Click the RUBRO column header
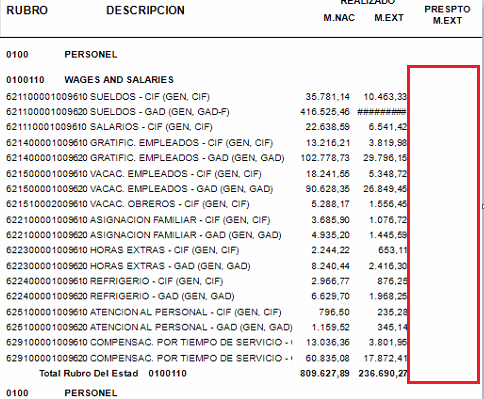The width and height of the screenshot is (484, 399). 27,10
